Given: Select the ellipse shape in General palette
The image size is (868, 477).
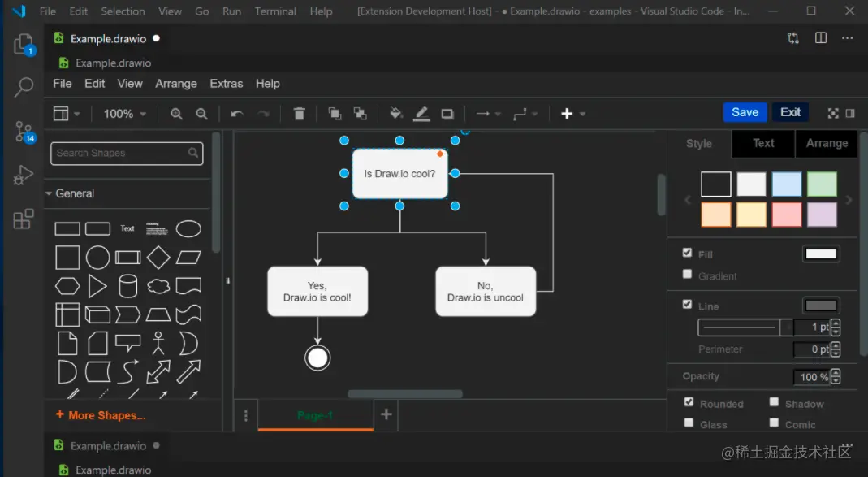Looking at the screenshot, I should [188, 229].
